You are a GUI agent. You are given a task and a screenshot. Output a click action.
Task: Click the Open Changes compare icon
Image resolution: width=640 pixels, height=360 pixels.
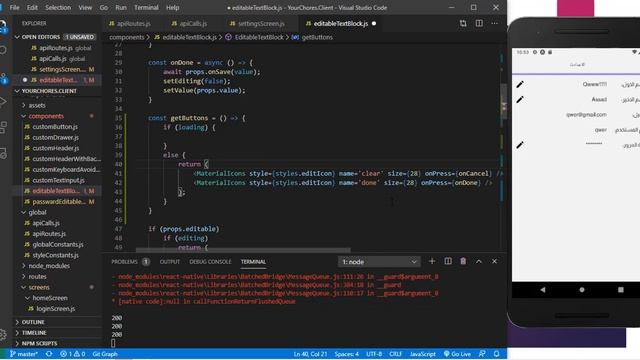pyautogui.click(x=463, y=24)
